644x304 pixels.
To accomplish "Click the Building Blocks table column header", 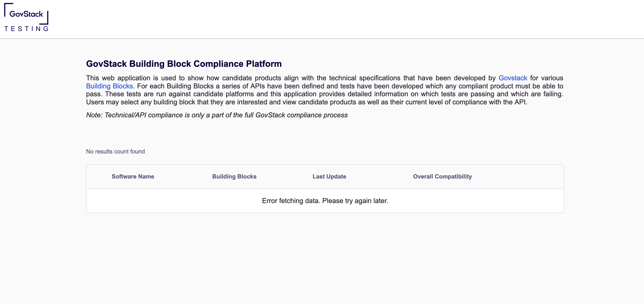I will click(234, 176).
